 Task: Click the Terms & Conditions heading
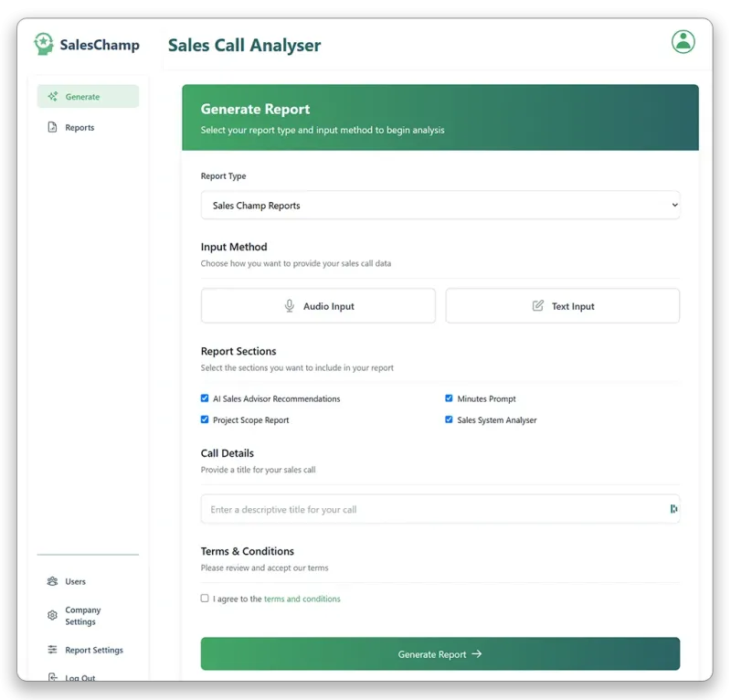[x=247, y=551]
